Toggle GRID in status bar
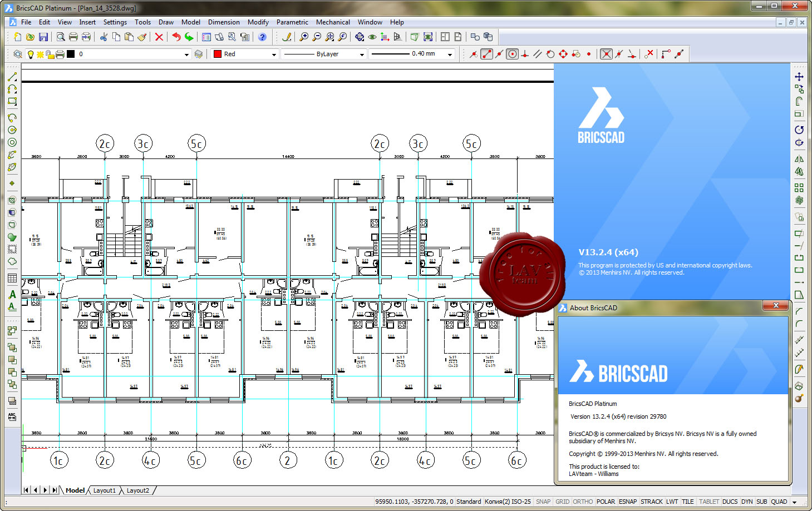This screenshot has width=812, height=511. 563,502
